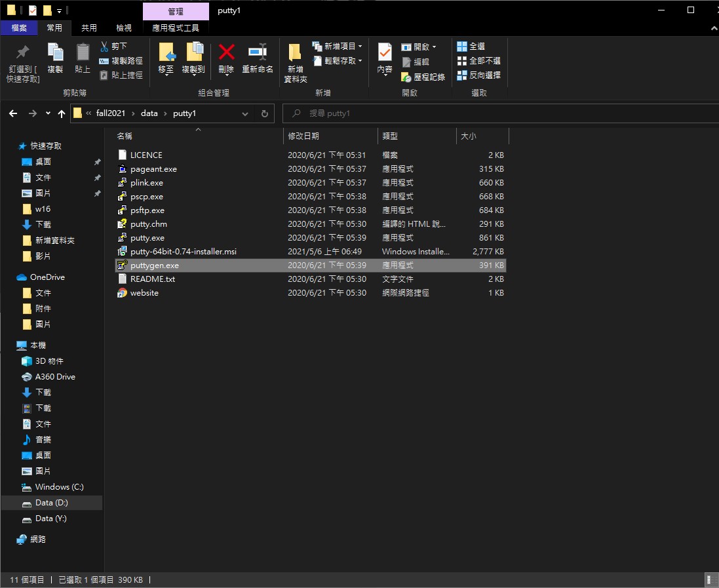Switch to the Share ribbon tab

[x=89, y=28]
